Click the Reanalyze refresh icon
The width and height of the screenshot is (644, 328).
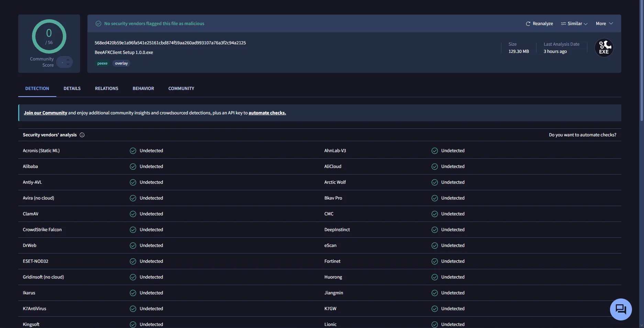528,24
